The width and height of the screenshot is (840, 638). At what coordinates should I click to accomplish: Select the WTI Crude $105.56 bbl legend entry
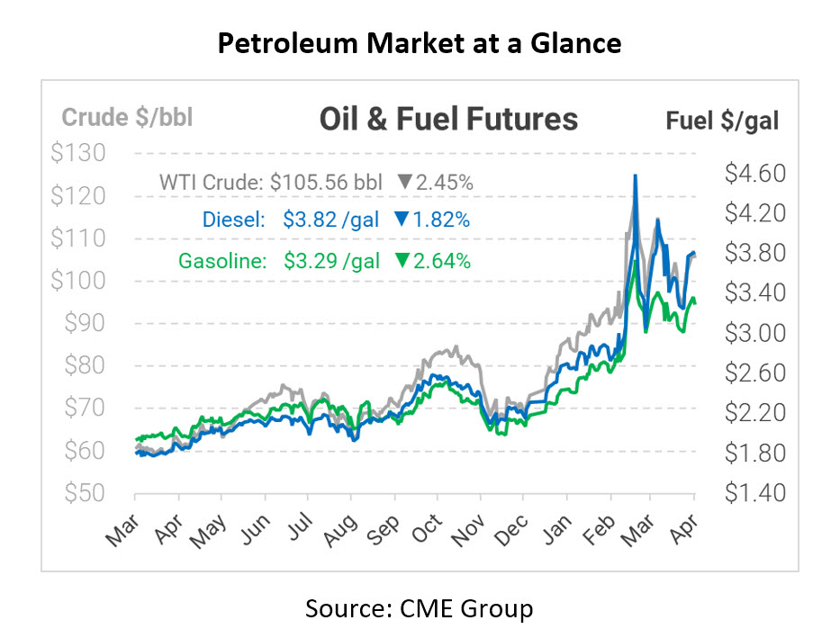pyautogui.click(x=271, y=183)
